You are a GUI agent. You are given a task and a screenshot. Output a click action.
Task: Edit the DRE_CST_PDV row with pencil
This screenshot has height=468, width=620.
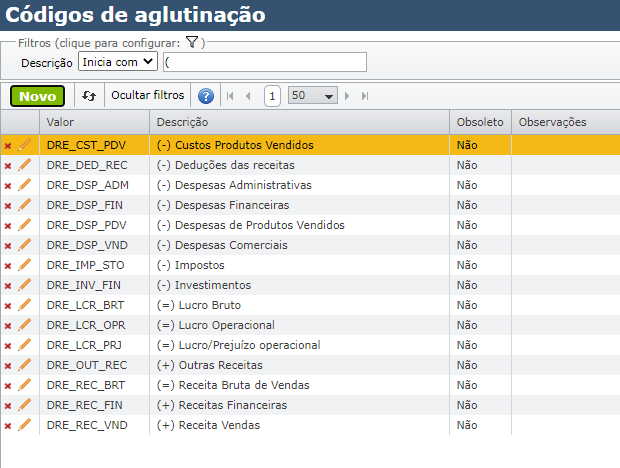(x=25, y=145)
